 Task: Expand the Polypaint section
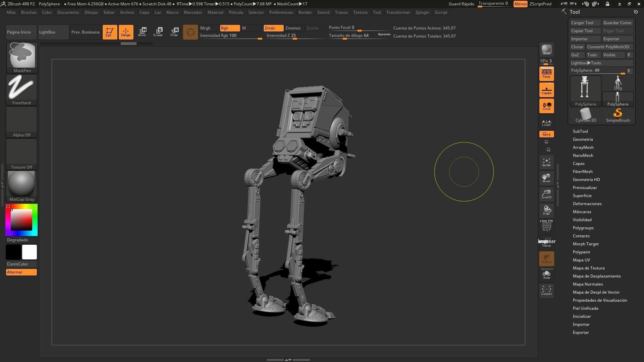(x=581, y=252)
